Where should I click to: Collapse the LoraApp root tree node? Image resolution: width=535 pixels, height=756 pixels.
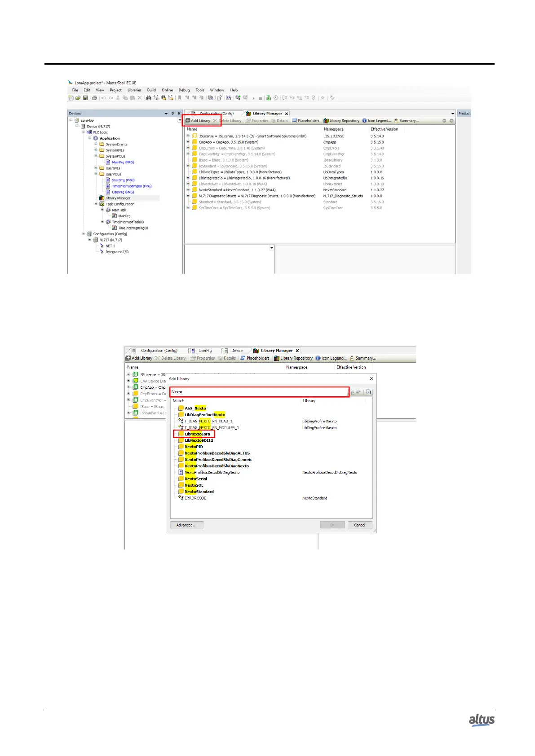[71, 120]
